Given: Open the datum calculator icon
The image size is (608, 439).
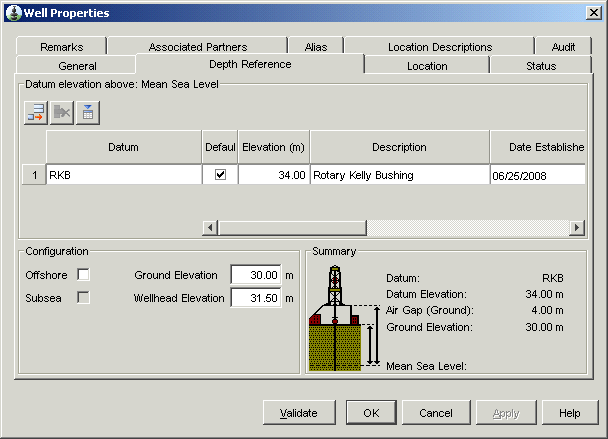Looking at the screenshot, I should coord(88,113).
